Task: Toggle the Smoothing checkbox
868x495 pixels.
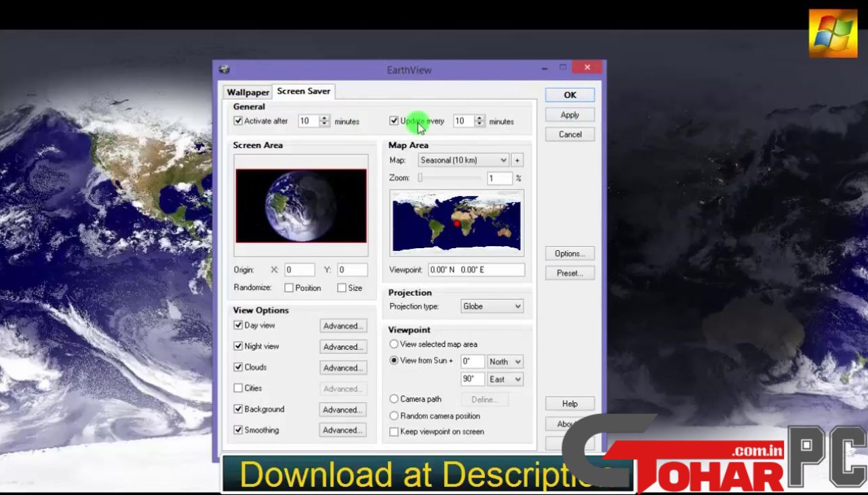Action: tap(238, 430)
